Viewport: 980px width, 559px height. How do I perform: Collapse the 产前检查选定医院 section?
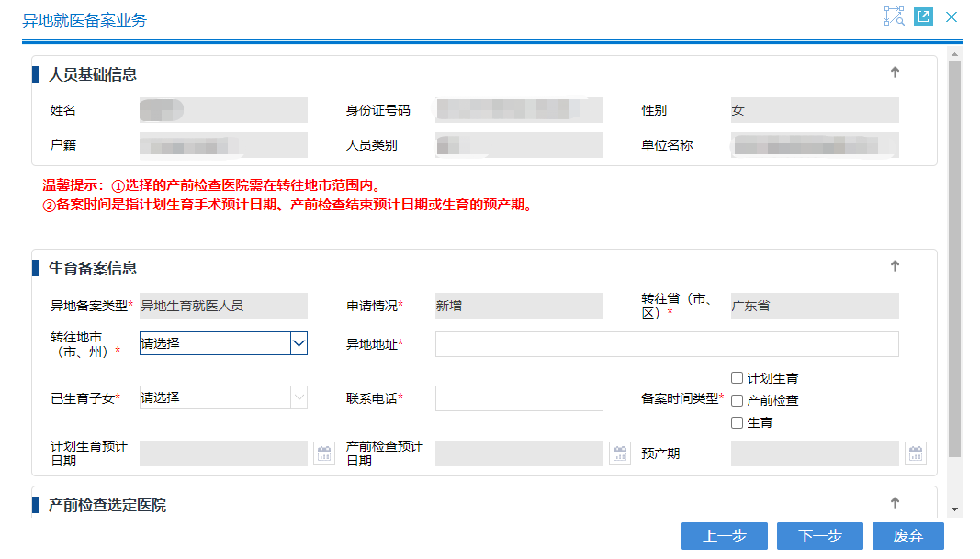[x=894, y=502]
